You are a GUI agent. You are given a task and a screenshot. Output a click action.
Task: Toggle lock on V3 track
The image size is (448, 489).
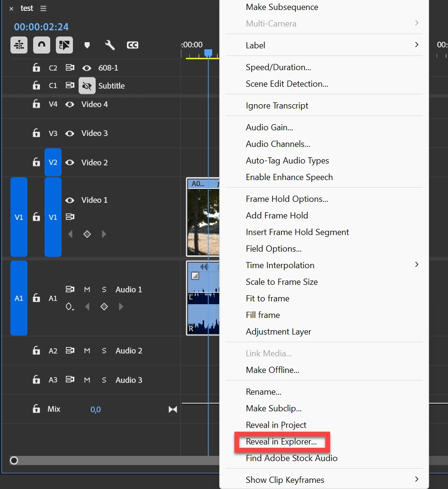36,133
